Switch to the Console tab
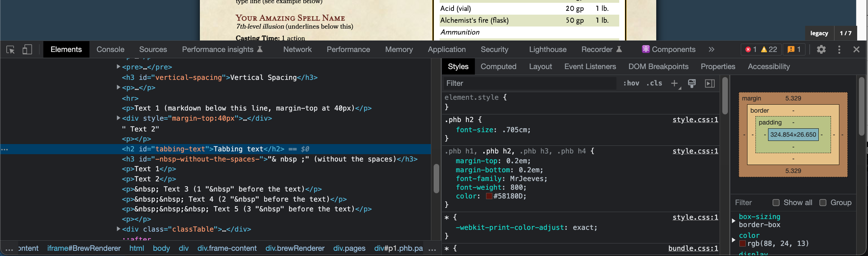This screenshot has width=868, height=256. tap(110, 50)
